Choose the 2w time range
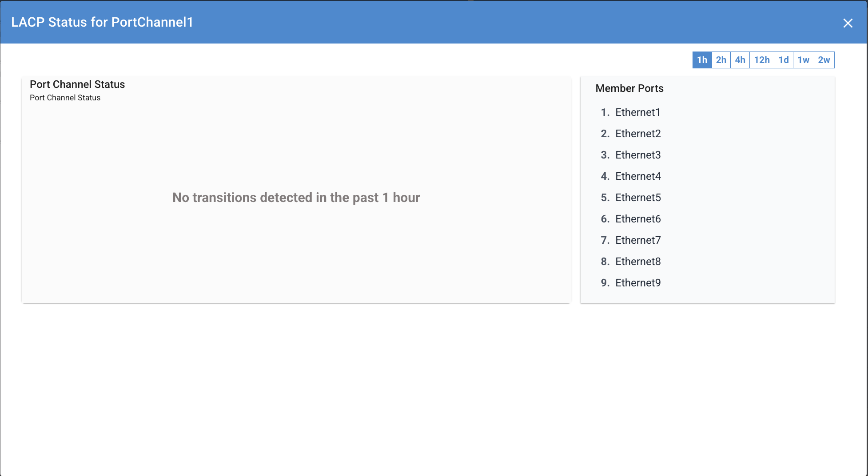 pyautogui.click(x=824, y=60)
